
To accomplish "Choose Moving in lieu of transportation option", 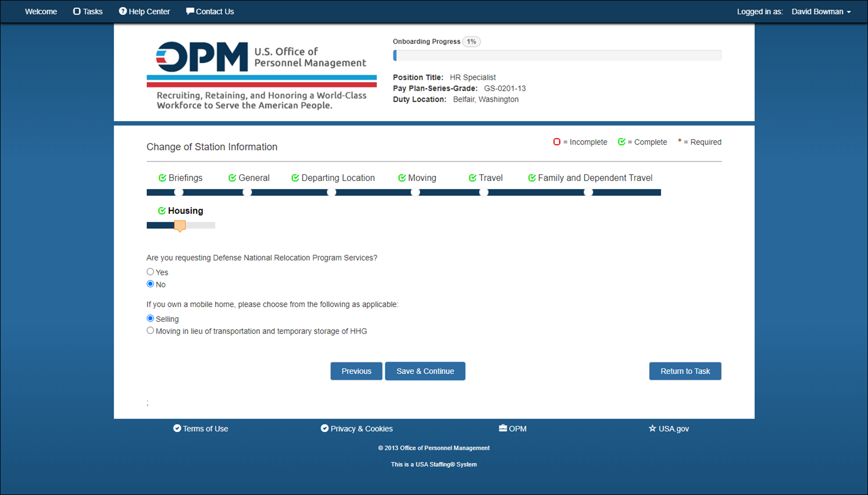I will tap(150, 330).
